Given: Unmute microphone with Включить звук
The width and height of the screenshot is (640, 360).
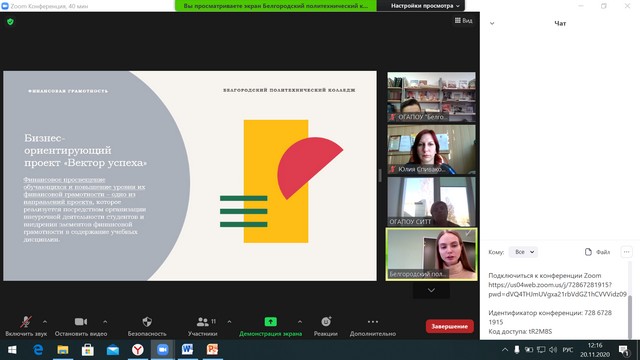Looking at the screenshot, I should point(26,326).
